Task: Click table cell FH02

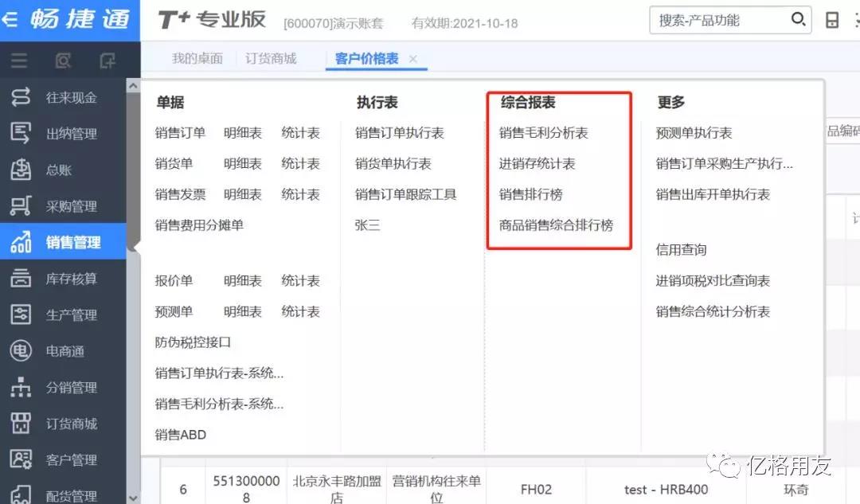Action: click(x=536, y=489)
